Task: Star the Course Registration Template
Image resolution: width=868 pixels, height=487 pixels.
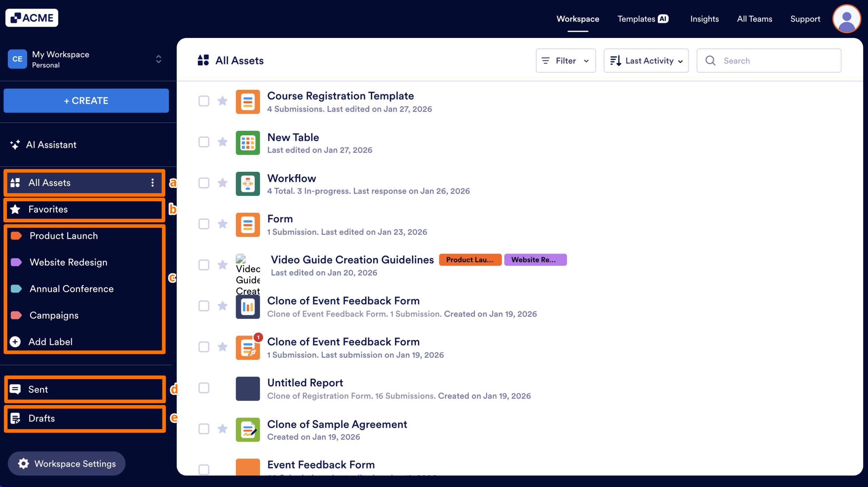Action: coord(222,101)
